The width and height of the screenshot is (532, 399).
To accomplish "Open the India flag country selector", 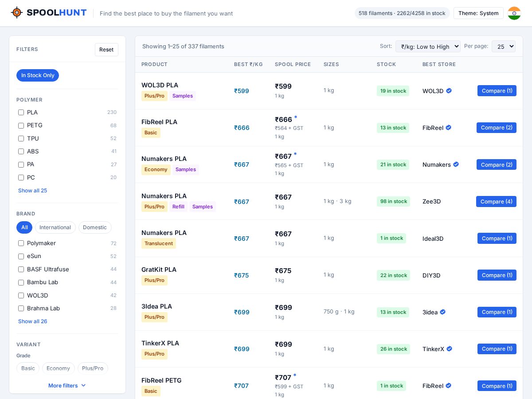I will [514, 13].
